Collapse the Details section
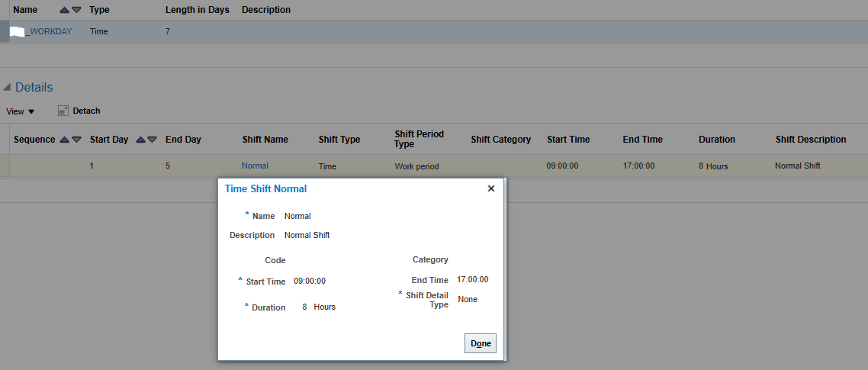Viewport: 868px width, 370px height. [7, 87]
